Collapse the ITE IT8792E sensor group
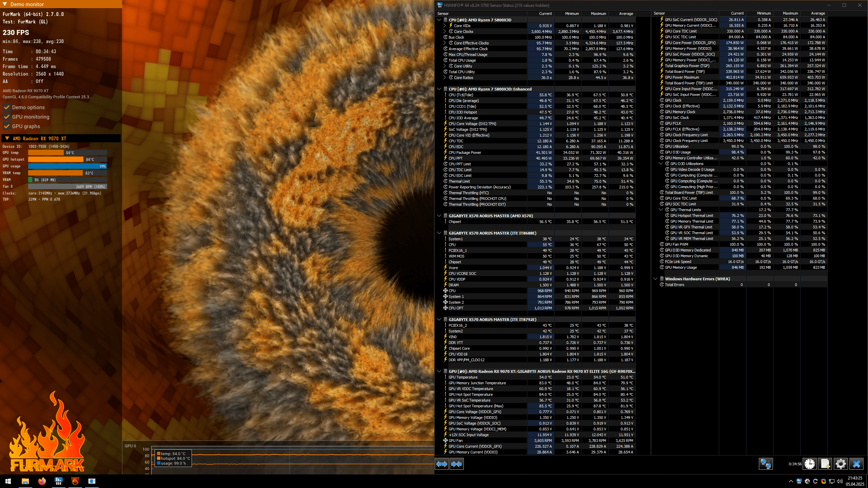Screen dimensions: 868x488 click(439, 320)
